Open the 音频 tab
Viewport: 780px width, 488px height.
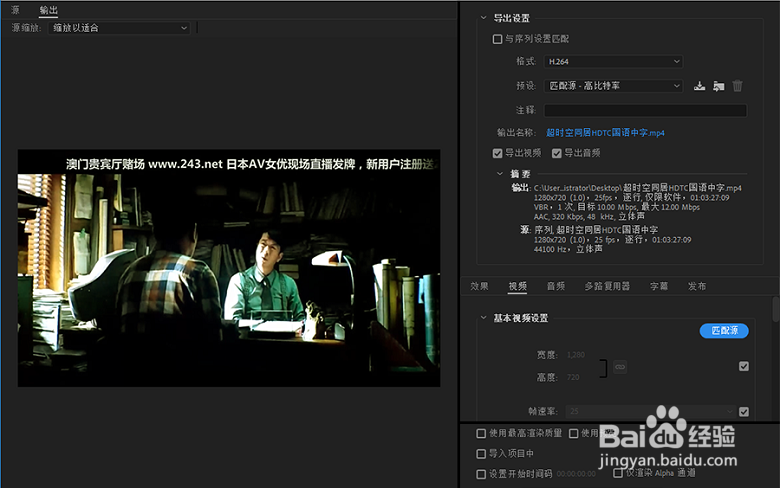pos(556,286)
